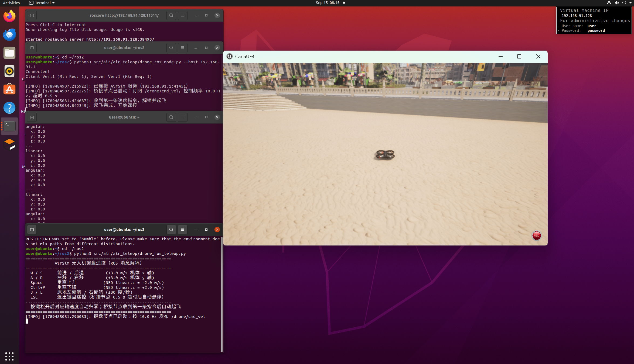The width and height of the screenshot is (634, 364).
Task: Open the volume icon in top bar
Action: point(616,3)
